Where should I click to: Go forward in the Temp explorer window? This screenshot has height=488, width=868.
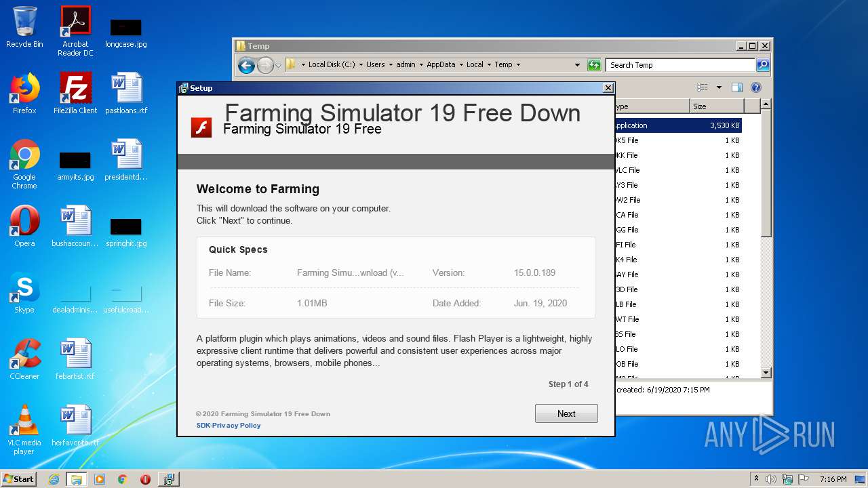[x=265, y=65]
